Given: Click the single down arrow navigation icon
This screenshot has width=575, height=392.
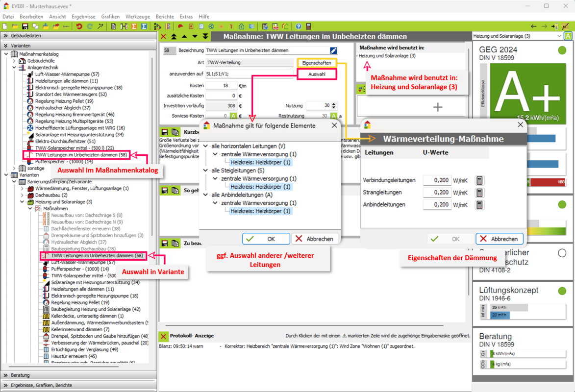Looking at the screenshot, I should (195, 36).
